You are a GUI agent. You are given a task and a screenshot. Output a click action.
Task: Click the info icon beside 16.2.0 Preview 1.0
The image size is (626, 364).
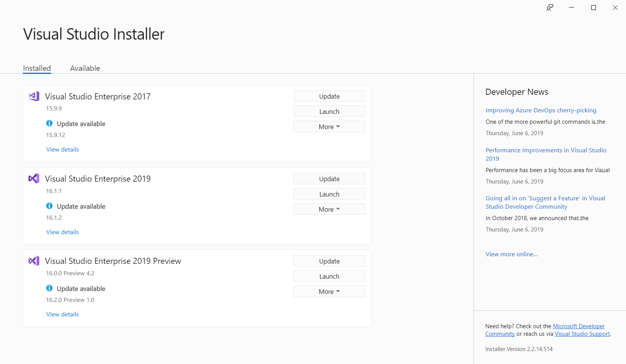click(x=50, y=288)
